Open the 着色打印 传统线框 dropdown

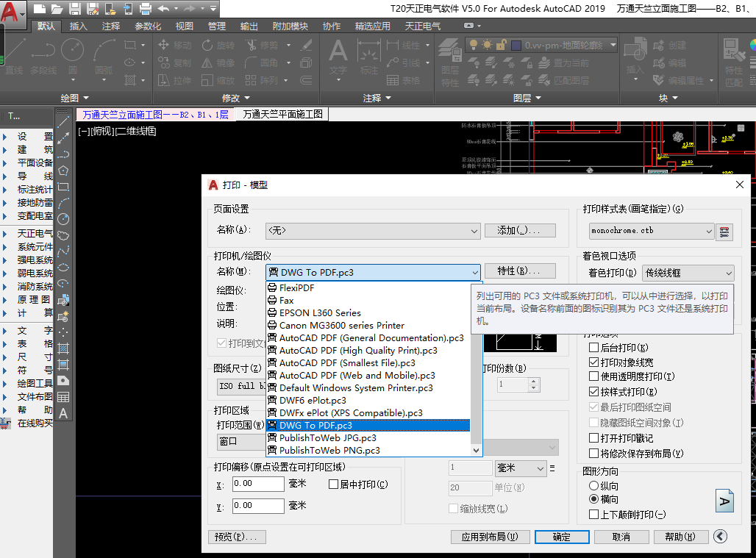pyautogui.click(x=688, y=273)
